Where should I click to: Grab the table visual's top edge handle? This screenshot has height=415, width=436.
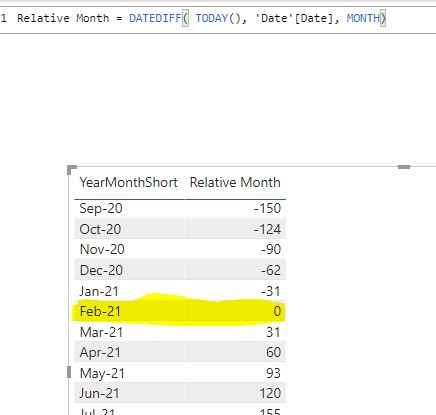click(404, 167)
